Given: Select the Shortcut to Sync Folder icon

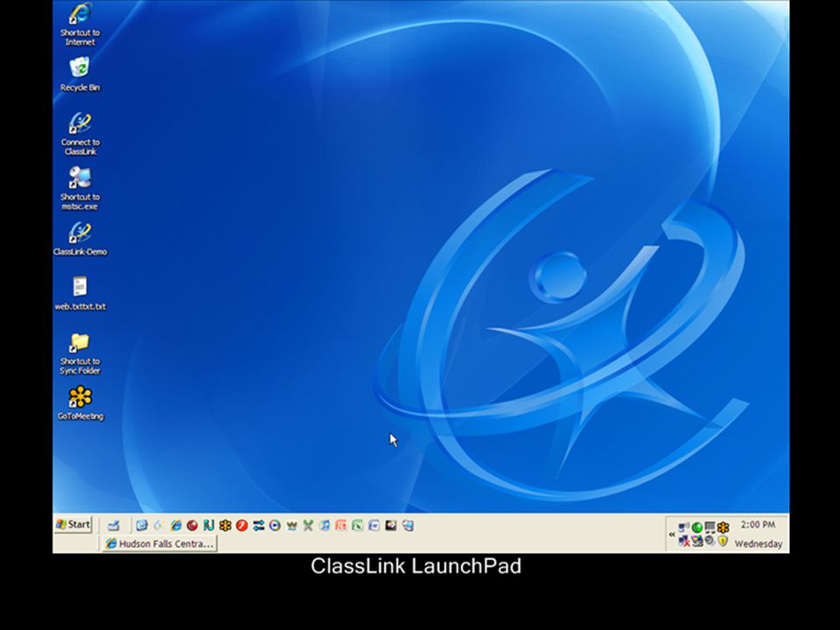Looking at the screenshot, I should pos(80,353).
